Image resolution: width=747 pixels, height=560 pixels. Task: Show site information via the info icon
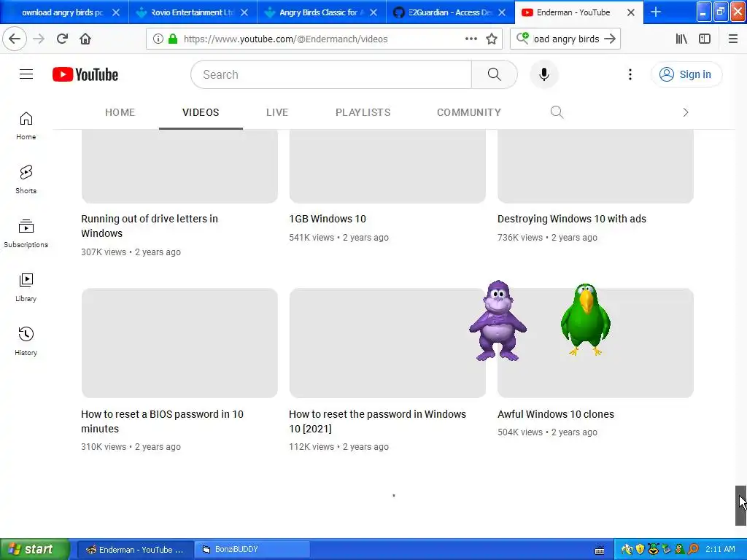[158, 39]
